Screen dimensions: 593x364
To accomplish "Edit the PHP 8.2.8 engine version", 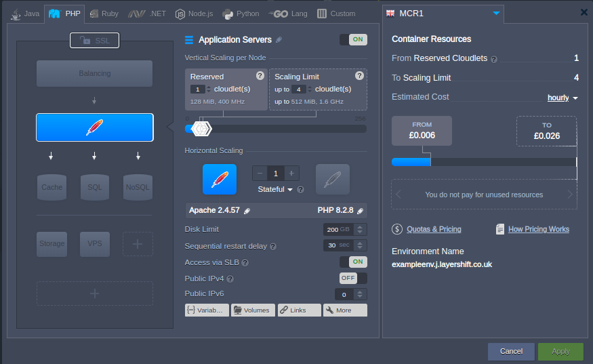I will coord(360,211).
